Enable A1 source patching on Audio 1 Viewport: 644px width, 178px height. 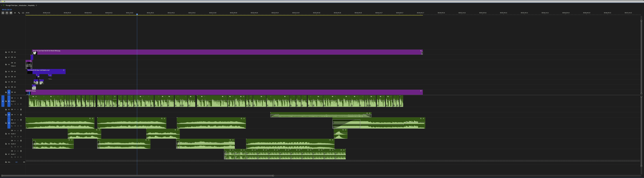[x=3, y=101]
